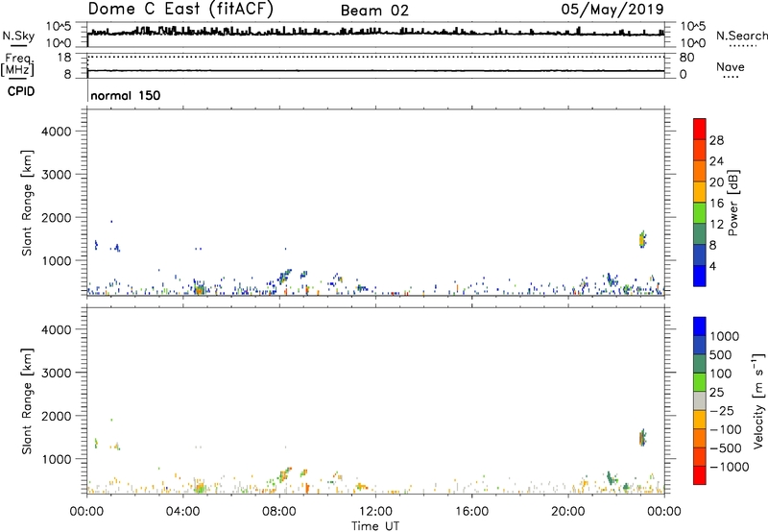Click the frequency trace line in Freq panel
Screen dimensions: 768x532
375,70
